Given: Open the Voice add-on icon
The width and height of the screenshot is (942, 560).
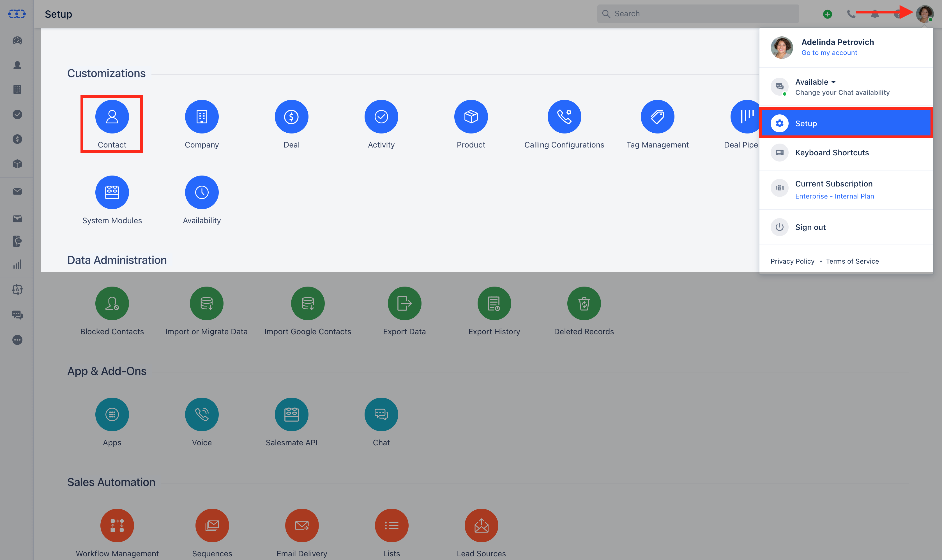Looking at the screenshot, I should (x=202, y=414).
